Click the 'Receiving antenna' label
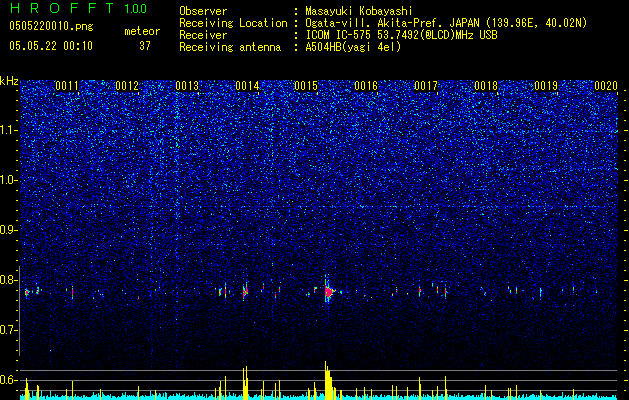This screenshot has height=400, width=629. (230, 47)
